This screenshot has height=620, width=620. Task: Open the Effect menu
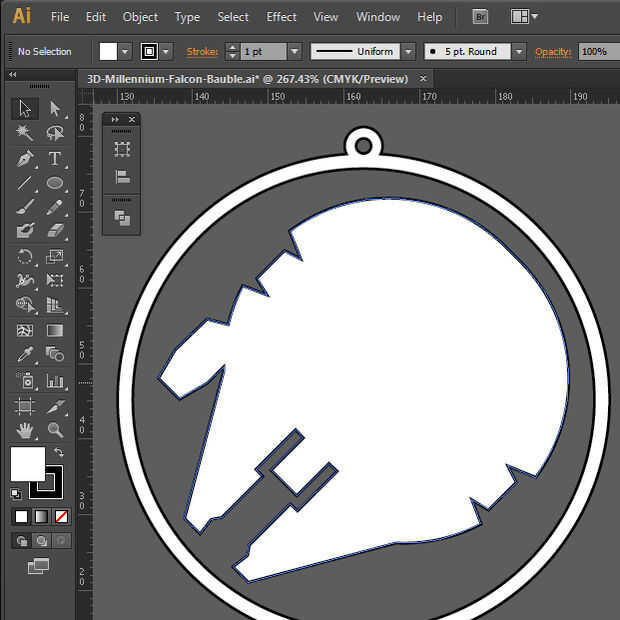[x=281, y=17]
